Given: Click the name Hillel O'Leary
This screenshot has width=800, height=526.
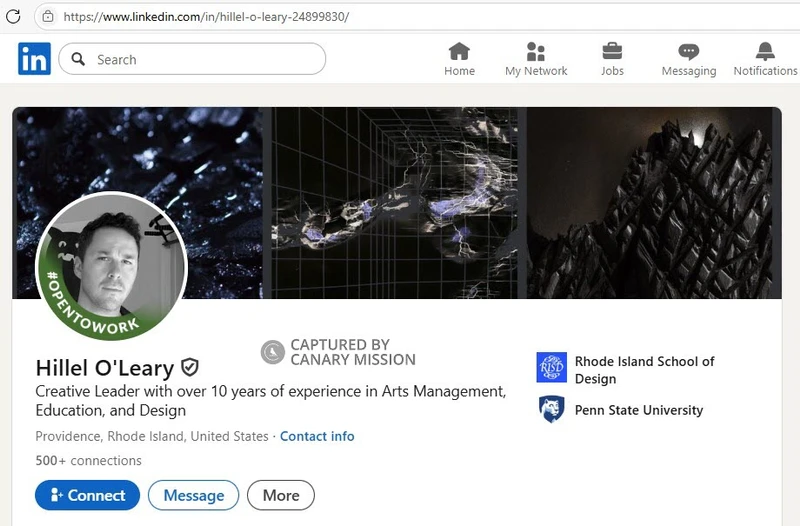Looking at the screenshot, I should (105, 368).
